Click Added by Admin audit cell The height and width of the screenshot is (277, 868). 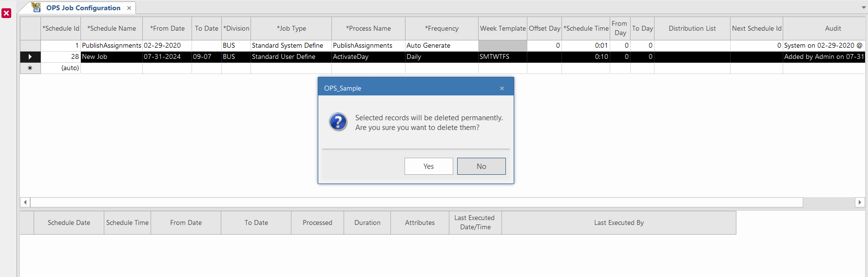pyautogui.click(x=824, y=56)
